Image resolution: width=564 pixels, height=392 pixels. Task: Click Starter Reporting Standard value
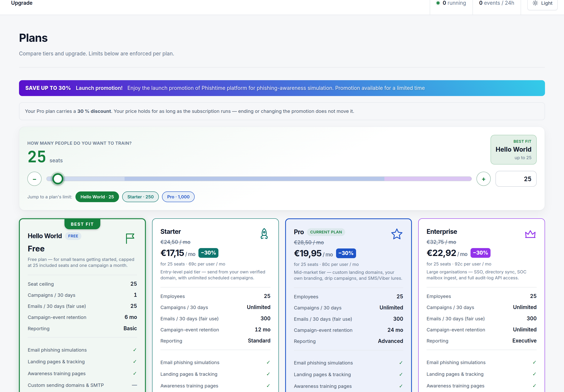click(x=259, y=341)
